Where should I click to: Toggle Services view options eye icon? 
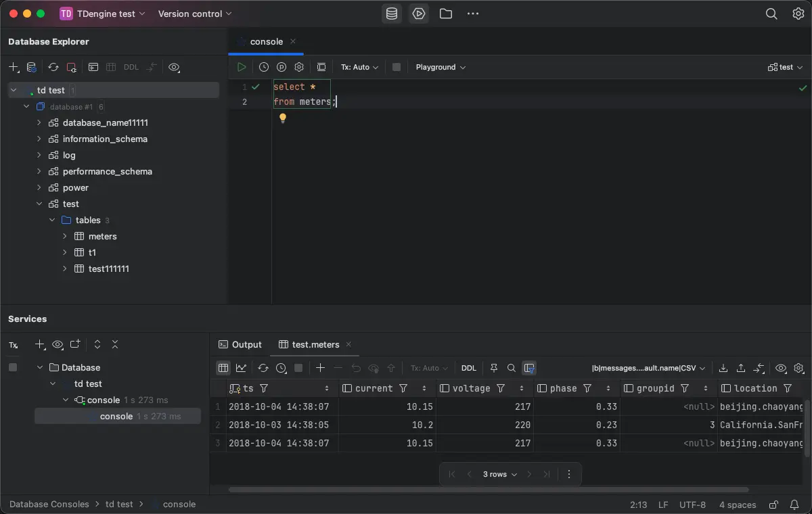click(58, 344)
